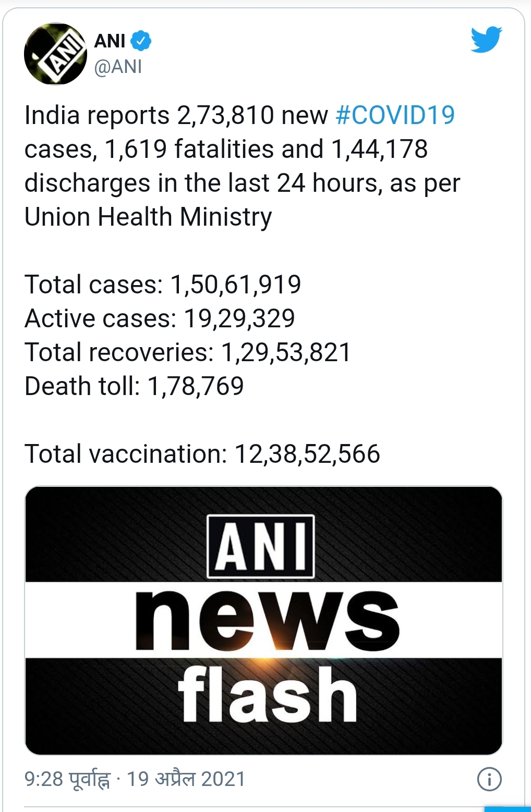This screenshot has height=812, width=531.
Task: Open the tweet info icon
Action: pyautogui.click(x=489, y=779)
